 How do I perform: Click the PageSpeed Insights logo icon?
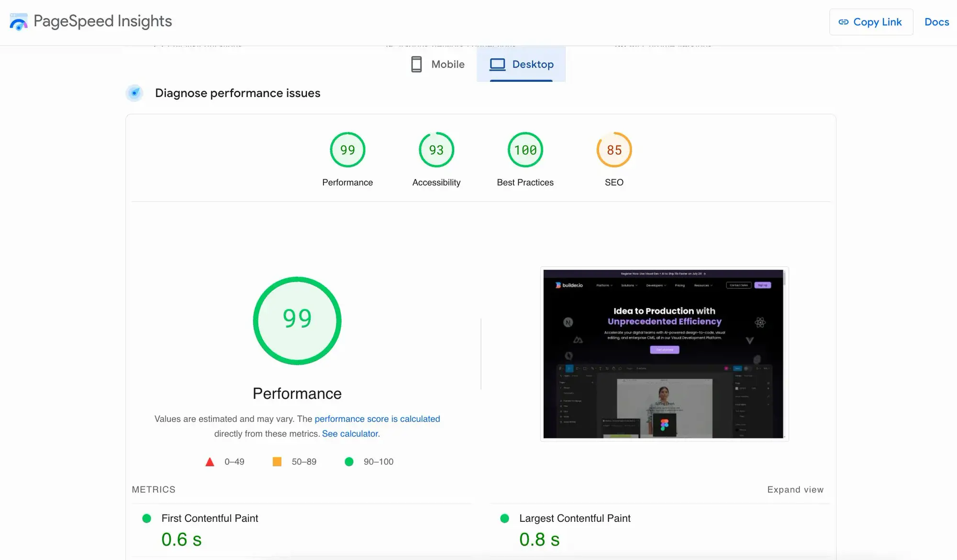[x=19, y=22]
